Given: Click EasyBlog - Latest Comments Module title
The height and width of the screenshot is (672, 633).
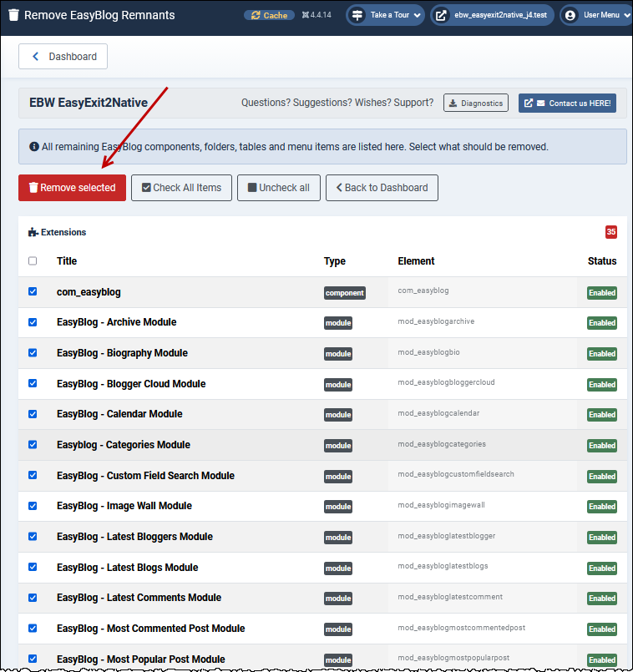Looking at the screenshot, I should coord(139,598).
